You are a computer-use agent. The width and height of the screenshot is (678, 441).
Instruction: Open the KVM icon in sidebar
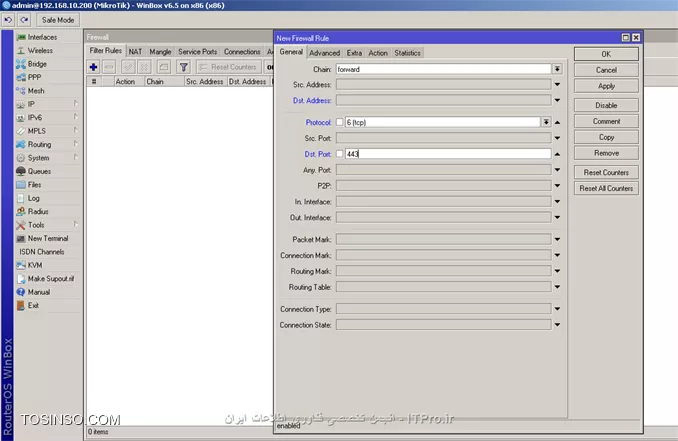tap(21, 265)
